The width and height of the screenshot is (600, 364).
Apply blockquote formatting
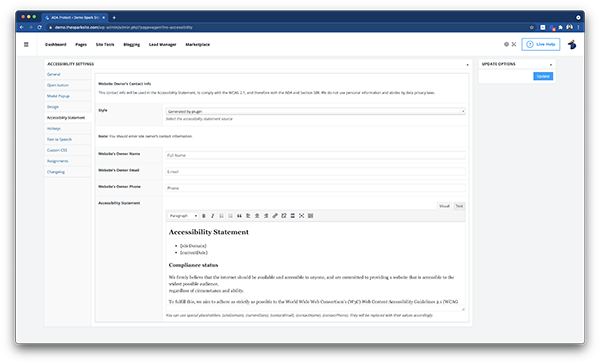239,216
